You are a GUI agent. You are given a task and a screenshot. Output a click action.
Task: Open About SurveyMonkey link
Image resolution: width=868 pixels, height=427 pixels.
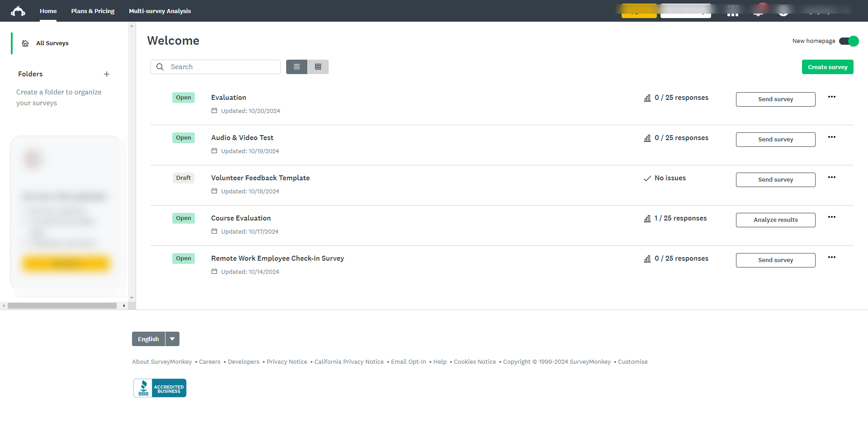point(162,362)
